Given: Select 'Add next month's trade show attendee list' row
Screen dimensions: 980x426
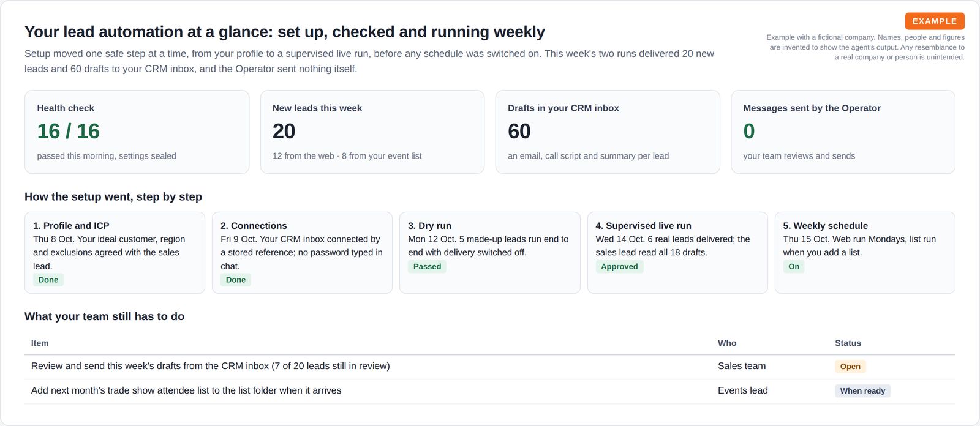Looking at the screenshot, I should pyautogui.click(x=490, y=391).
